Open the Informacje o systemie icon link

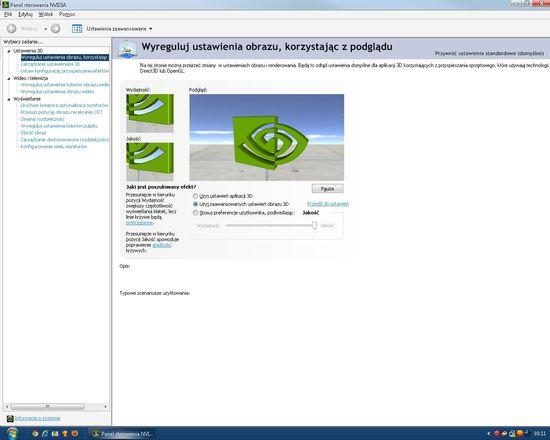coord(10,418)
